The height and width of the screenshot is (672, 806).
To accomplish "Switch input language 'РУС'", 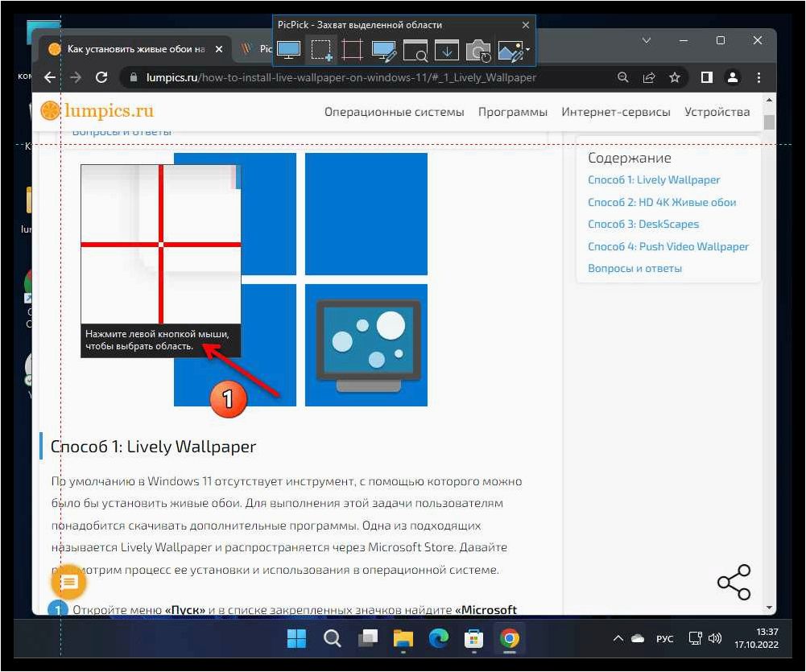I will click(664, 639).
